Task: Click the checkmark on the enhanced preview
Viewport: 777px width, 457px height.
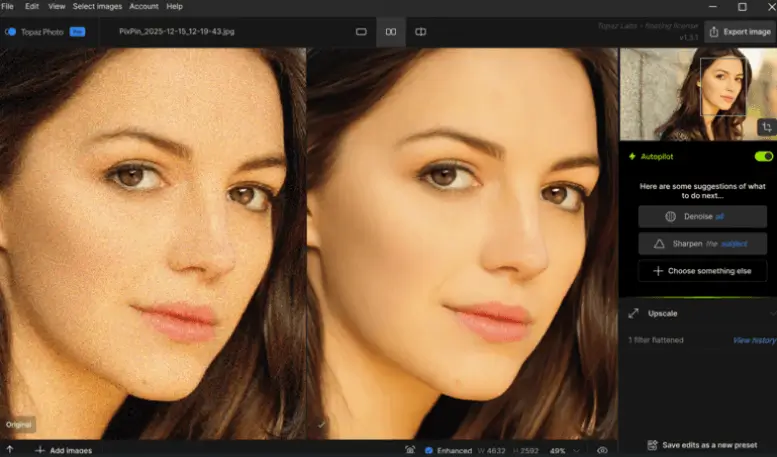Action: (x=322, y=424)
